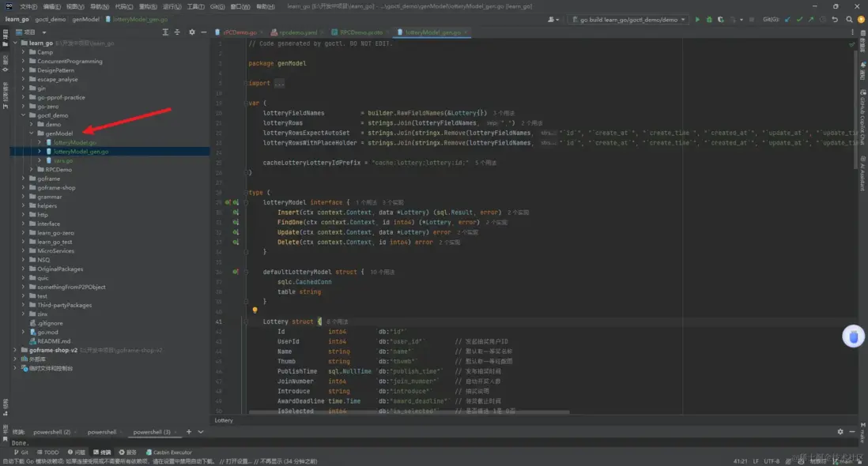Click Git push arrow icon
This screenshot has height=466, width=868.
(x=811, y=19)
